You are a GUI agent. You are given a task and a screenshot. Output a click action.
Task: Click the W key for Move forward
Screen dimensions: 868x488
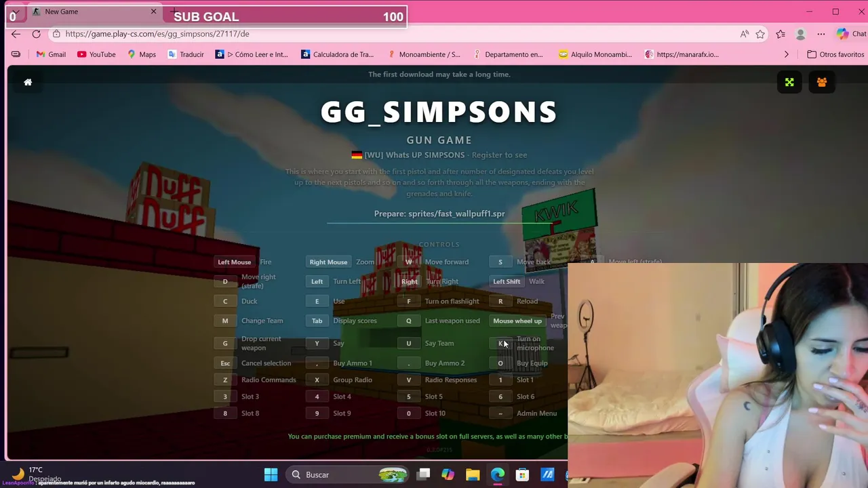[408, 262]
